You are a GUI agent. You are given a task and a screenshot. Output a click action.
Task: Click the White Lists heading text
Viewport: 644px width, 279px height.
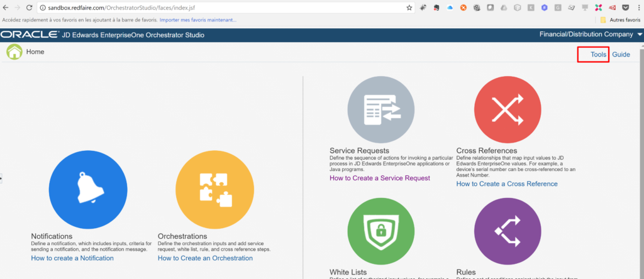[348, 272]
